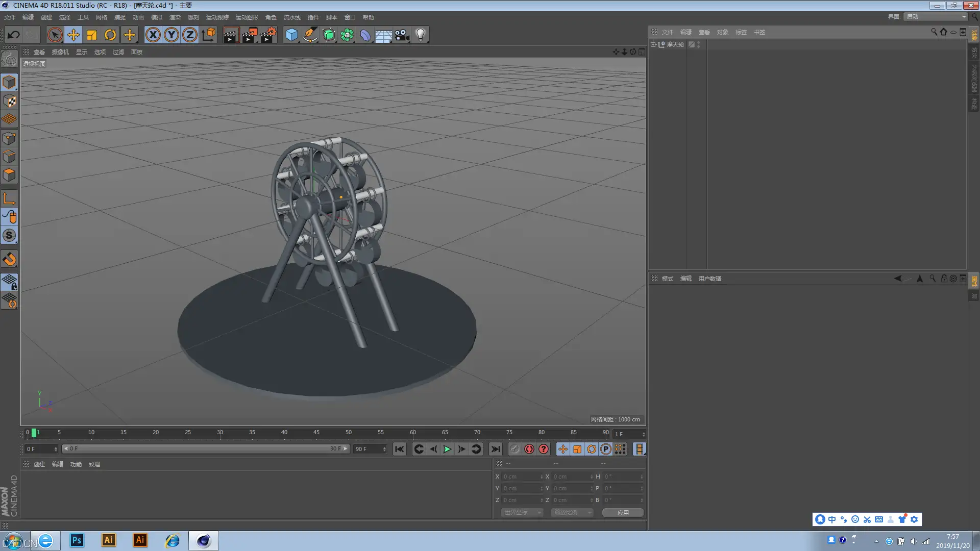Click the position X coordinate field
Viewport: 980px width, 551px height.
coord(523,477)
